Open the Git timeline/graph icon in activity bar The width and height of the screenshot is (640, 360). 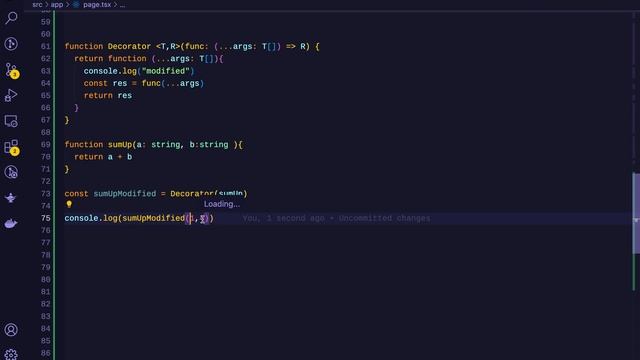click(11, 44)
